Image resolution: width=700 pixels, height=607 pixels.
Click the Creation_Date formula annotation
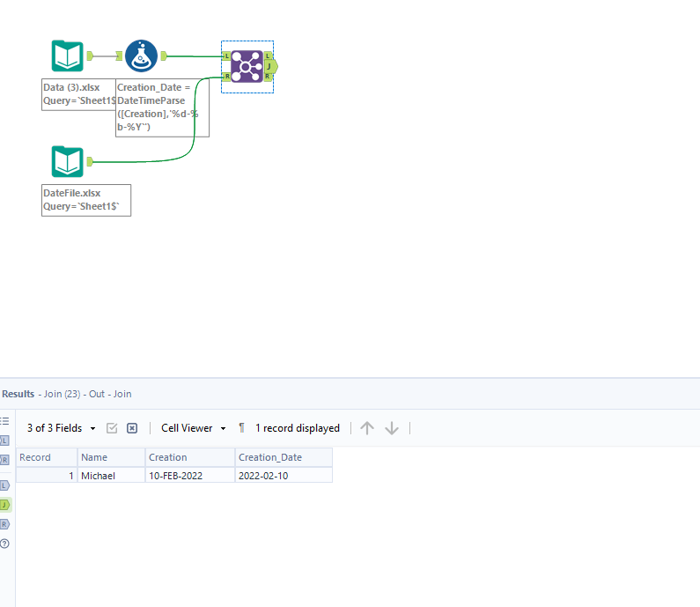162,107
